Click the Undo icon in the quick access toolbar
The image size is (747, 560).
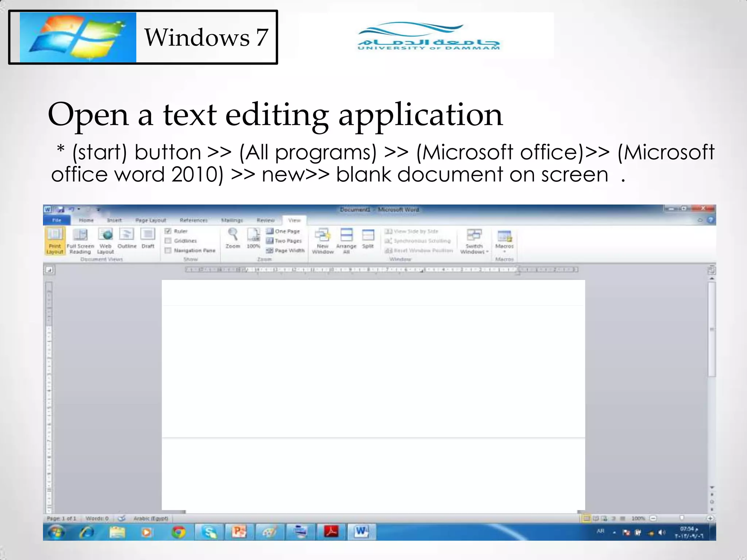click(x=71, y=209)
